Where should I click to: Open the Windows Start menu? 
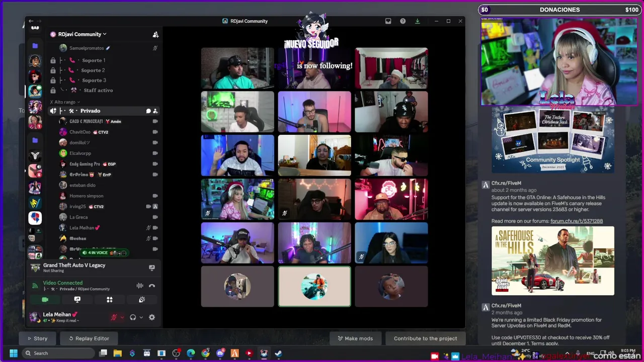pos(14,353)
